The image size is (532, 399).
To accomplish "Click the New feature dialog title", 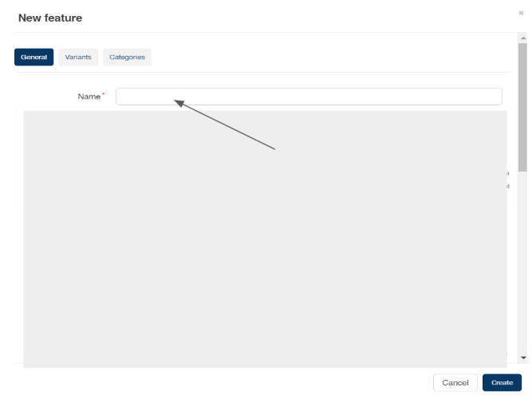I will [x=50, y=18].
